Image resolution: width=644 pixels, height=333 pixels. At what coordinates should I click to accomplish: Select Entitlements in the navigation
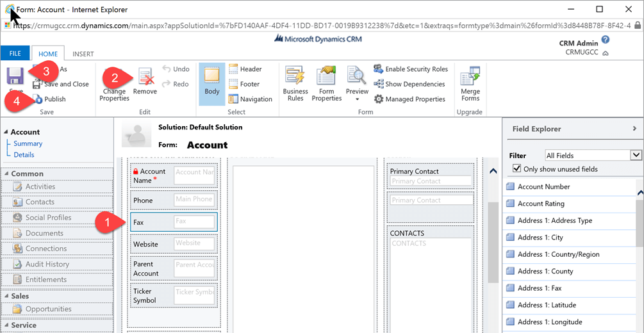pyautogui.click(x=58, y=280)
